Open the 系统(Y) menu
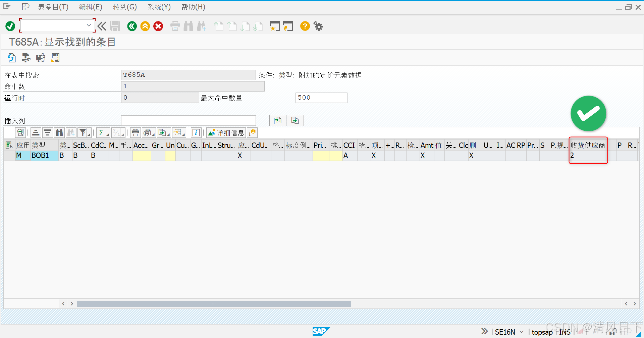This screenshot has height=338, width=644. pos(159,7)
